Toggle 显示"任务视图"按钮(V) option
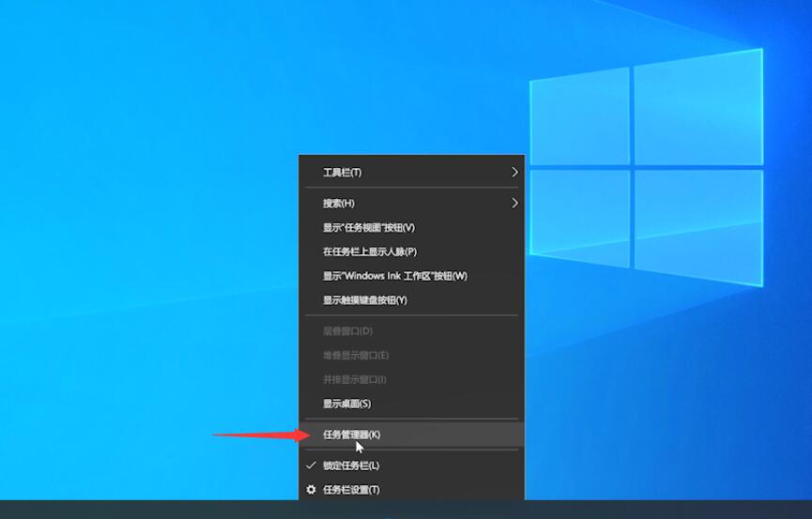812x519 pixels. [x=411, y=227]
